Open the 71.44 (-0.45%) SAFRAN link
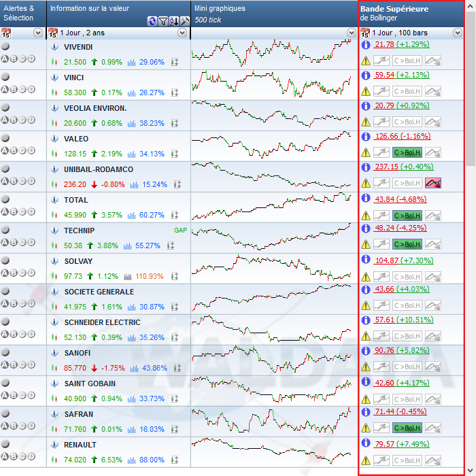Viewport: 476px width, 476px height. 401,411
